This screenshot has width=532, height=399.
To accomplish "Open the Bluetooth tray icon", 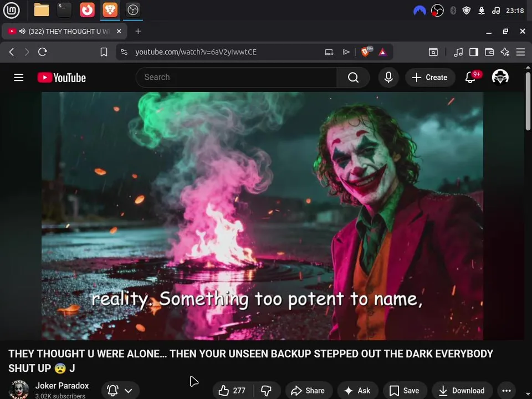I will pyautogui.click(x=453, y=11).
